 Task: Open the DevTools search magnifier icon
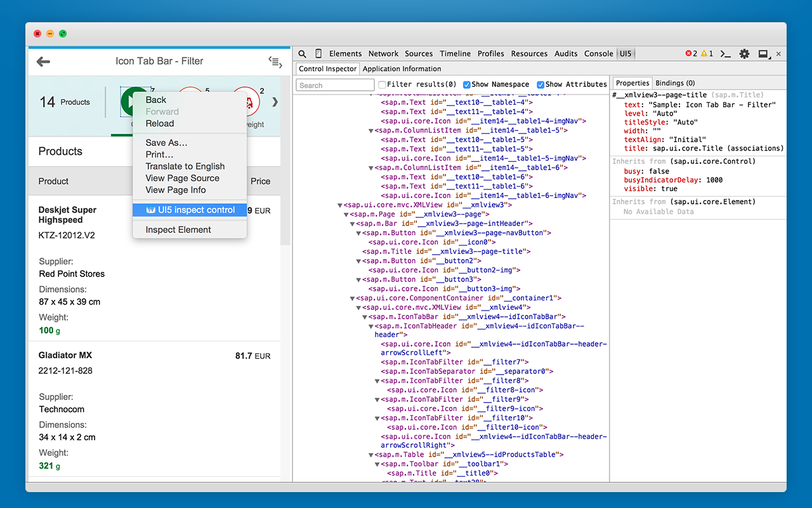tap(302, 53)
